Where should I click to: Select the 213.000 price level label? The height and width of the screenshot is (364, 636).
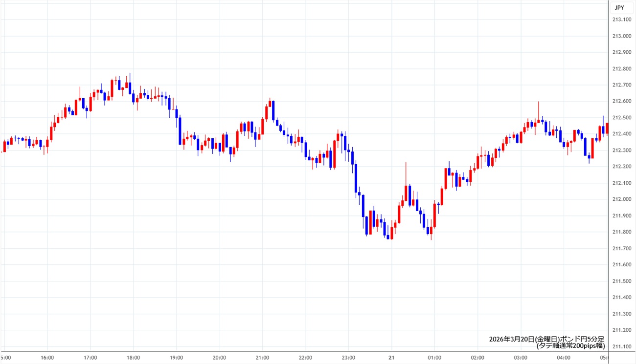coord(621,36)
